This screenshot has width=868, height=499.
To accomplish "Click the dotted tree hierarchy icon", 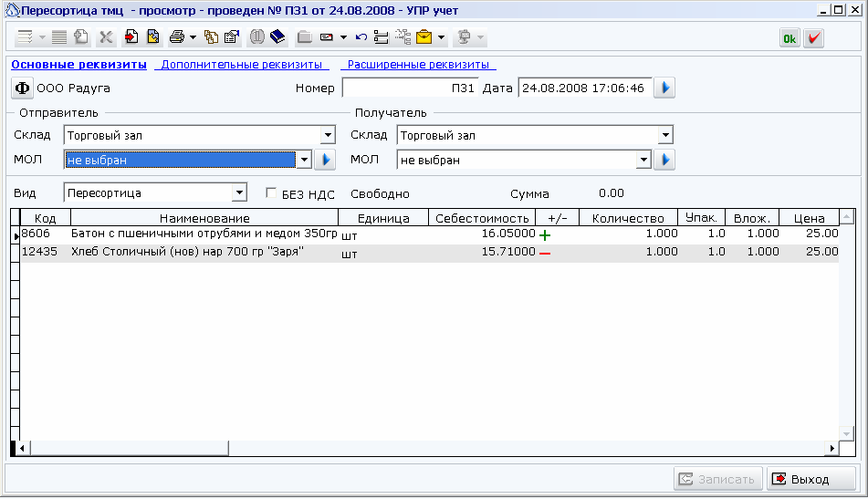I will [x=403, y=37].
